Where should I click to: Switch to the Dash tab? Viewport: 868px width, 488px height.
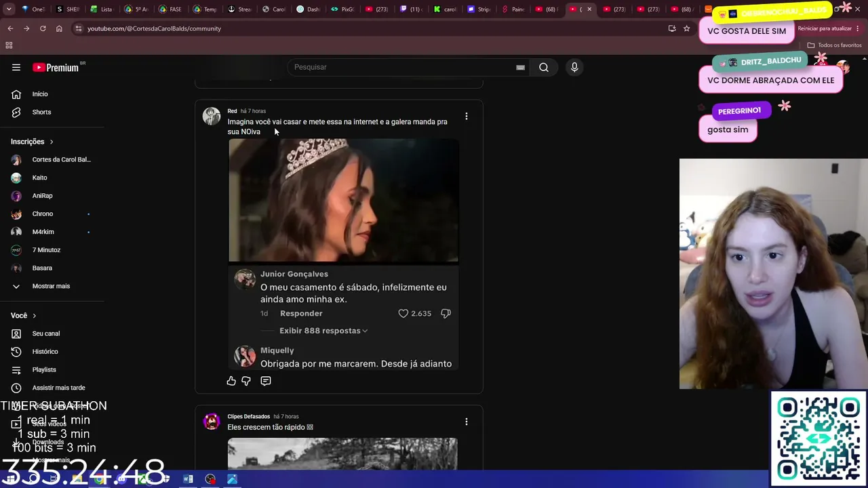309,9
